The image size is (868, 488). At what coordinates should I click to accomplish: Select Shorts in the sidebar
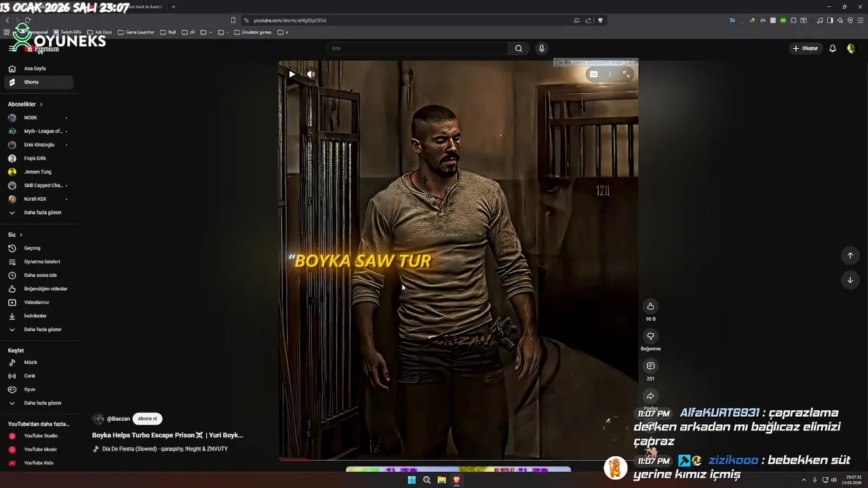pyautogui.click(x=39, y=82)
